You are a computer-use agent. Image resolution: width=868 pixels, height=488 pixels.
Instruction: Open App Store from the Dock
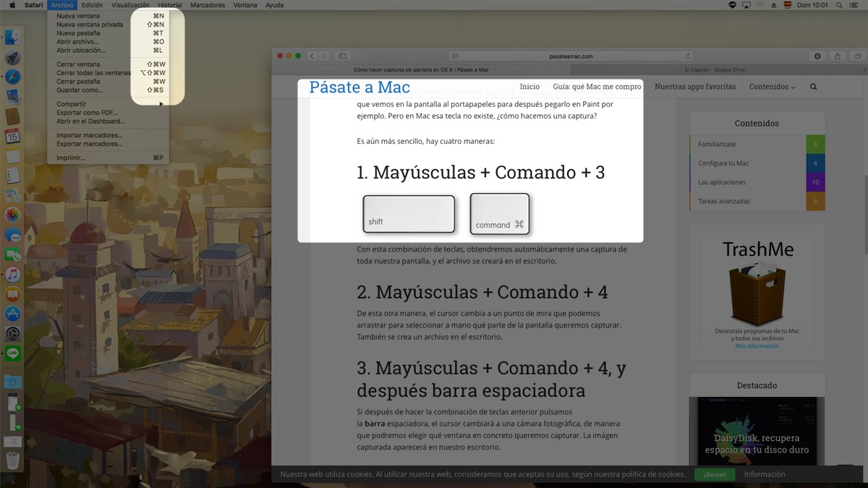[x=12, y=314]
